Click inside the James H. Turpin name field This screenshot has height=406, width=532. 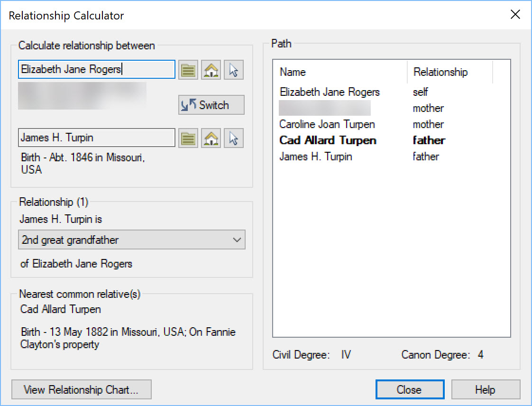[96, 138]
